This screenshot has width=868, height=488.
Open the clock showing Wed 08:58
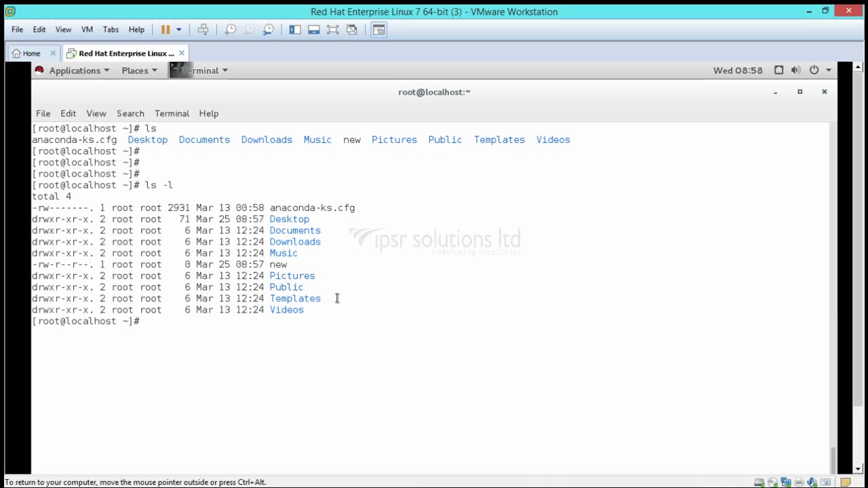pyautogui.click(x=738, y=70)
